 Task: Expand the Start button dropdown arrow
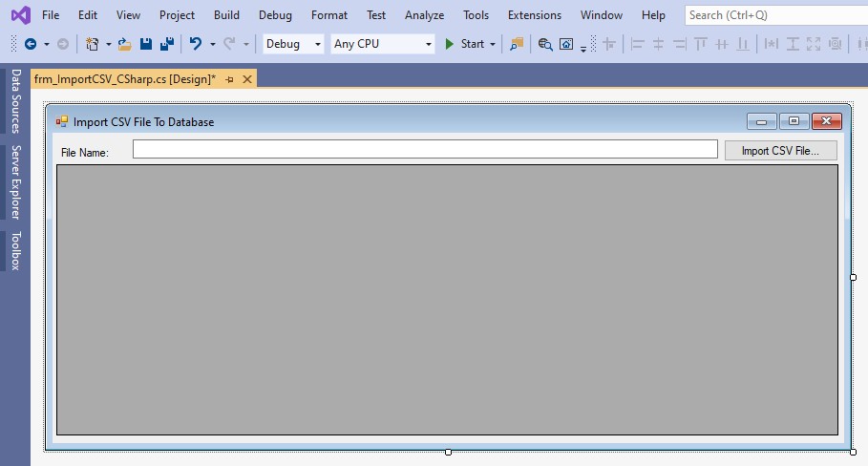coord(493,44)
